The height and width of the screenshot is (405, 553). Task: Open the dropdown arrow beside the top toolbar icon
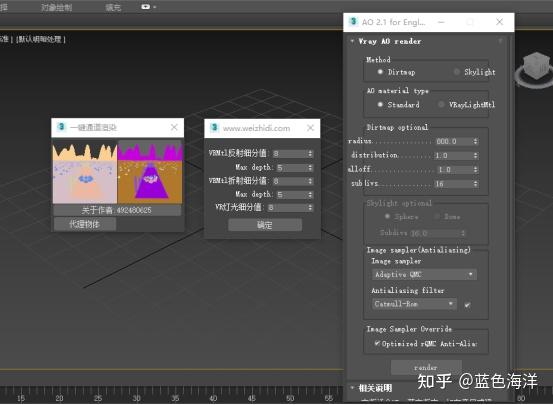[155, 7]
